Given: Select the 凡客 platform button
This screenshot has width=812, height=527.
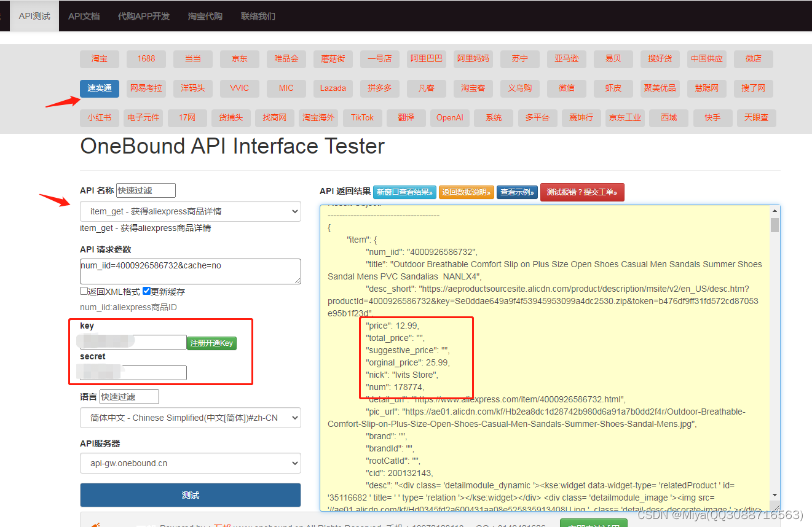Looking at the screenshot, I should (427, 88).
